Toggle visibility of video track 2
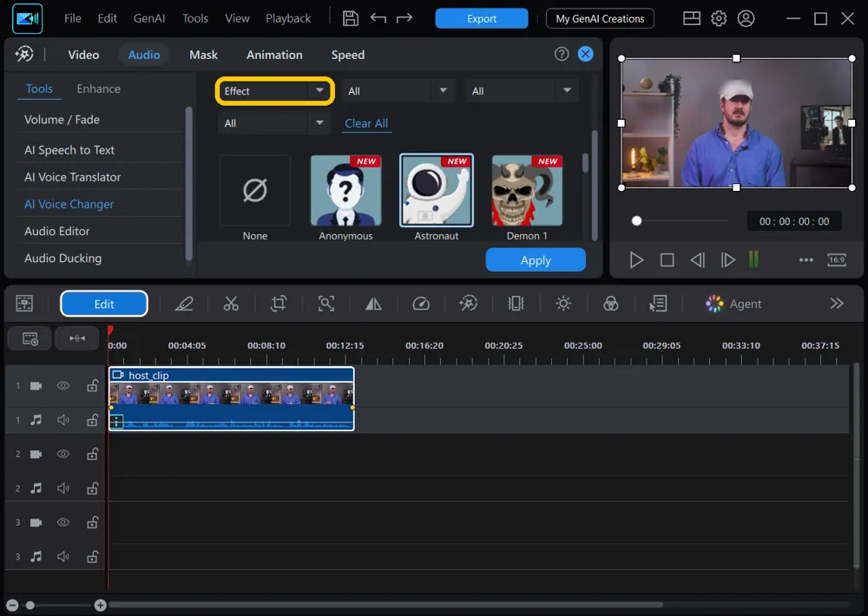The image size is (868, 616). tap(63, 454)
